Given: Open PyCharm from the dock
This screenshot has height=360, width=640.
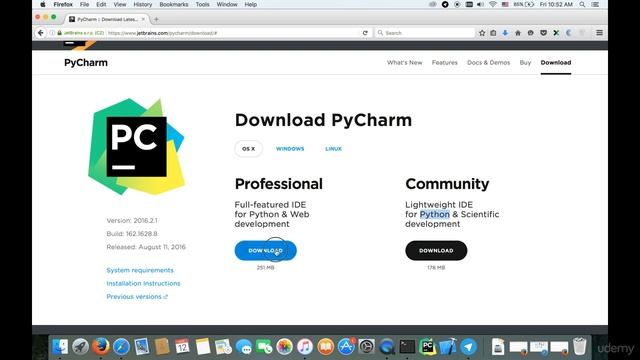Looking at the screenshot, I should [428, 347].
